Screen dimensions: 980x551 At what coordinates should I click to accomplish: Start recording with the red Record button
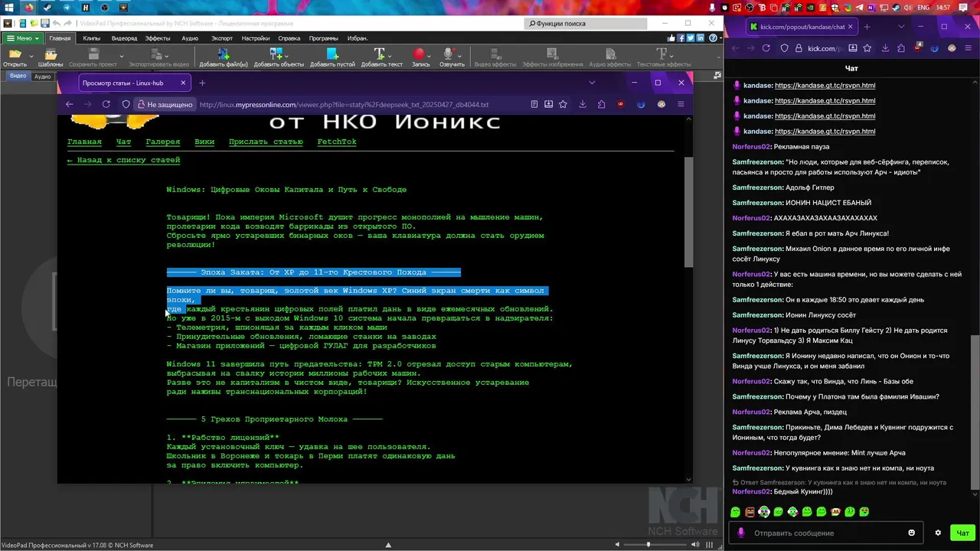click(x=419, y=54)
